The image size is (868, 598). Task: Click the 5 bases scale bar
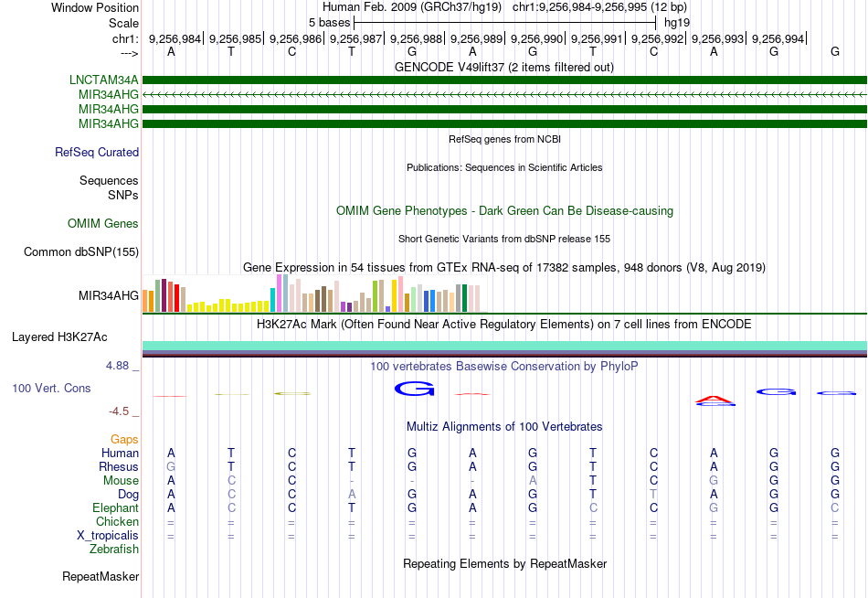point(505,23)
